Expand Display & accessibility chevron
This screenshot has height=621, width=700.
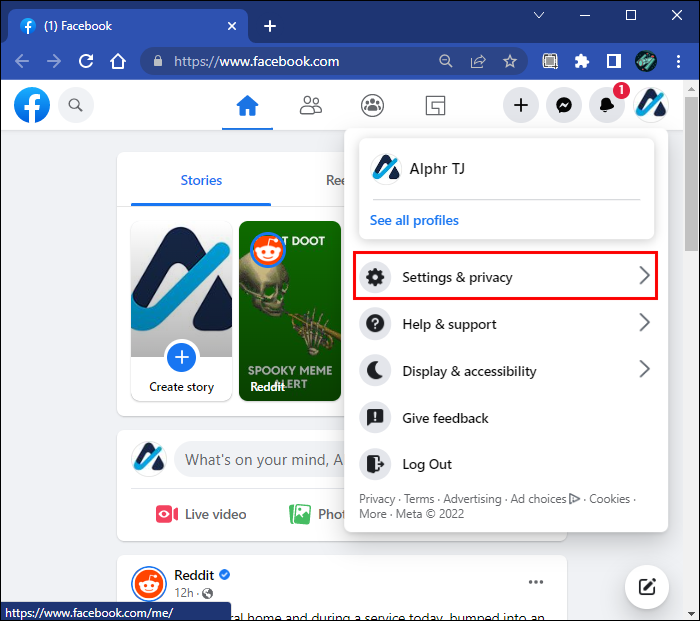pos(644,369)
